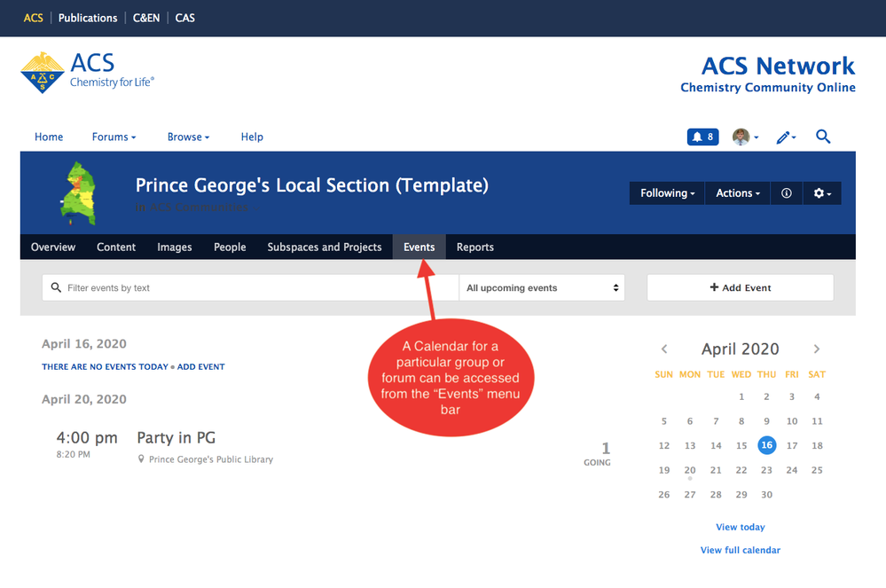Click the Add Event button
Viewport: 886px width, 588px height.
(x=740, y=288)
